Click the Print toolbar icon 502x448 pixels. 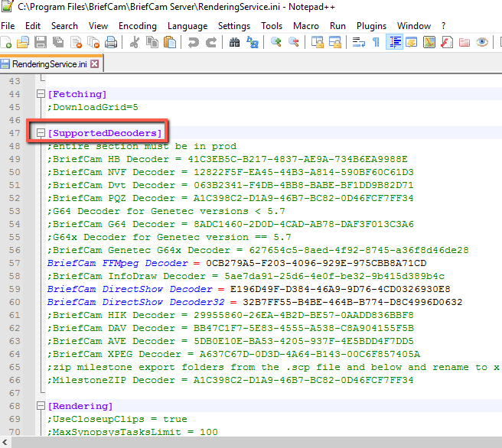111,42
